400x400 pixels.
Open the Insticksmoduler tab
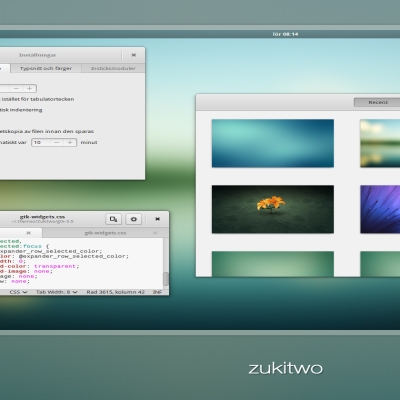(x=113, y=68)
